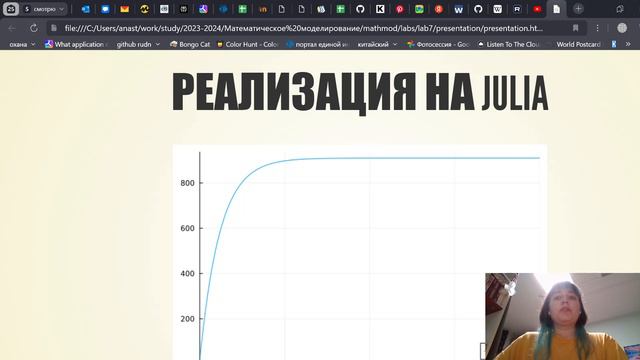Open the 'Color Hunt' bookmark
The height and width of the screenshot is (360, 640).
pyautogui.click(x=247, y=44)
